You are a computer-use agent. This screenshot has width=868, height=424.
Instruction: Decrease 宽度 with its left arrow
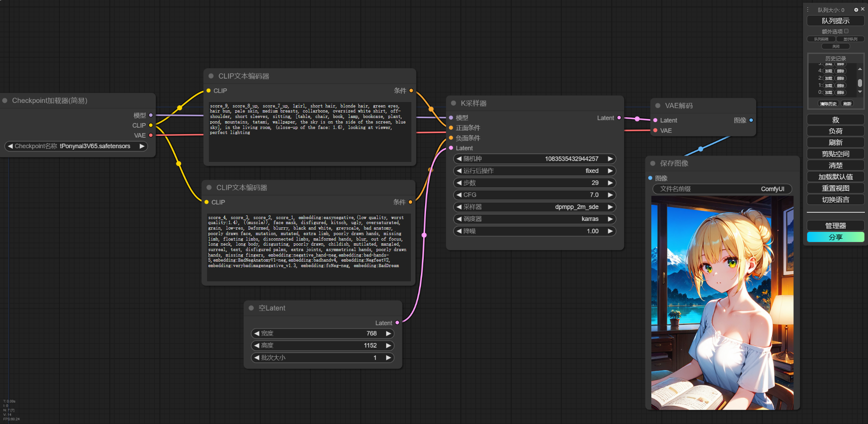tap(257, 333)
